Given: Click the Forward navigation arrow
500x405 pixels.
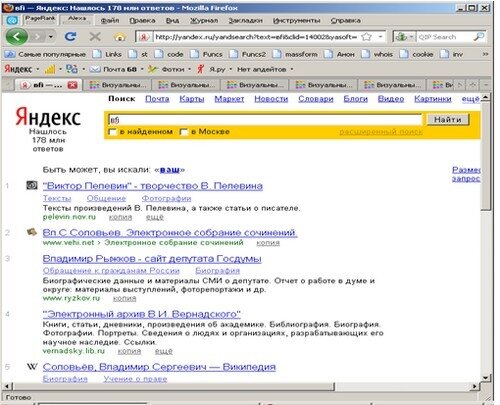Looking at the screenshot, I should pos(37,37).
